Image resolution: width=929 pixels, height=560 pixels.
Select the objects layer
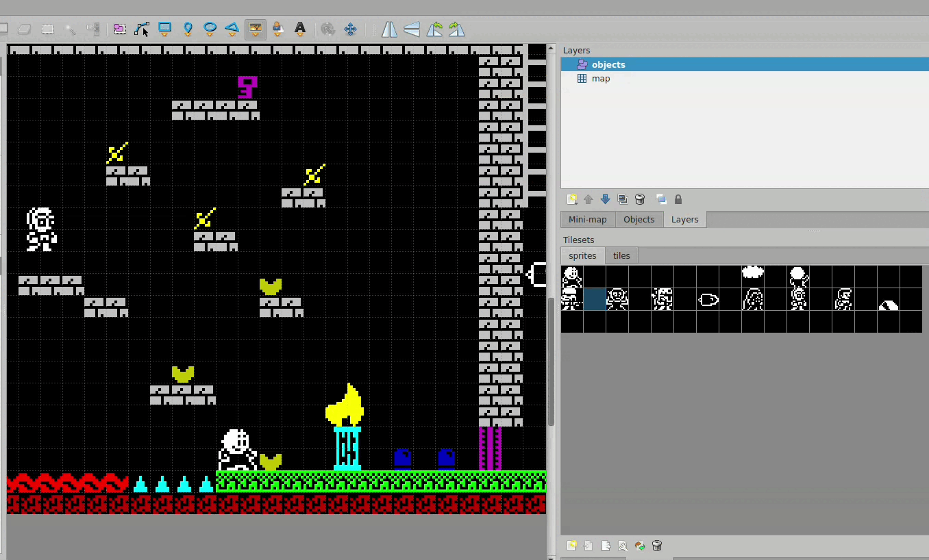pos(608,64)
